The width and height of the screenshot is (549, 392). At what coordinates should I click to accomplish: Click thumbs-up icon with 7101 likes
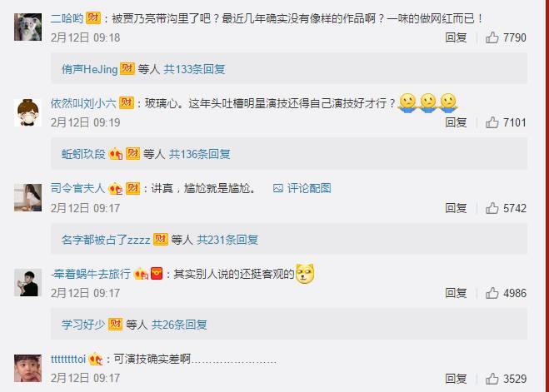click(x=492, y=122)
